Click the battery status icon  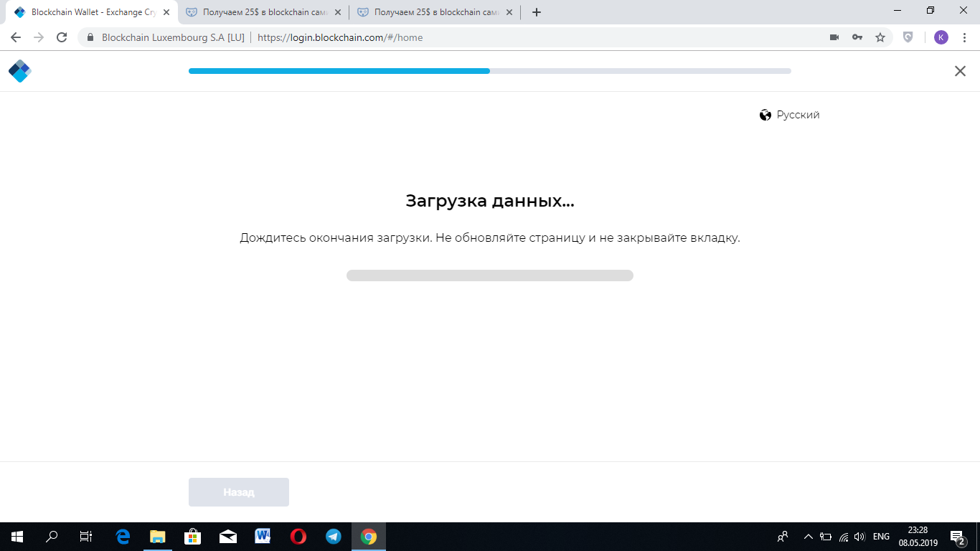click(826, 537)
